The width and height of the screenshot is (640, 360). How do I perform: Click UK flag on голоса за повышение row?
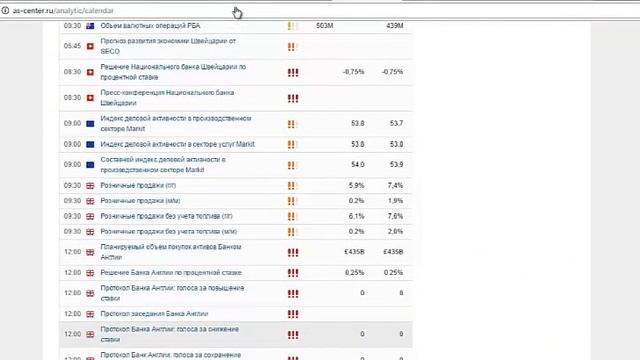click(90, 293)
